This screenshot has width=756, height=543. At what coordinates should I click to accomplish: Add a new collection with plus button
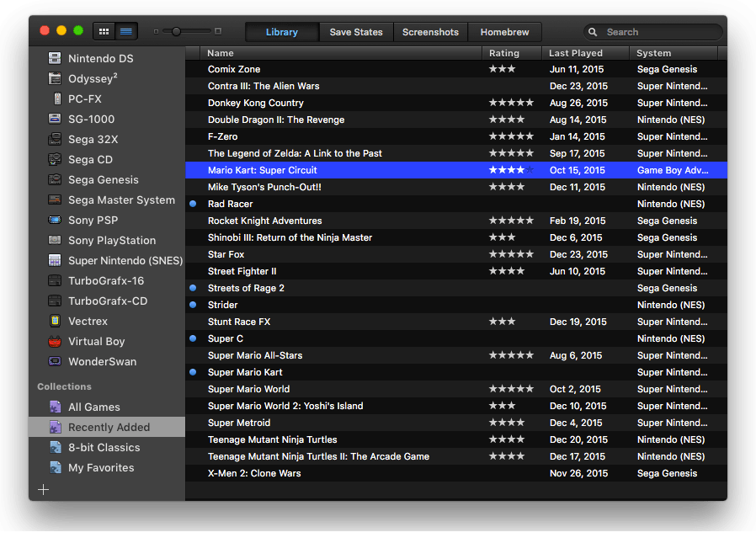click(x=44, y=490)
